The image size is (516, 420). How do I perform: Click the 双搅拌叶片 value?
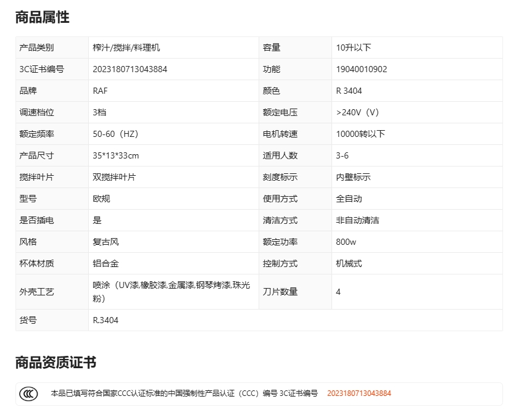click(114, 177)
